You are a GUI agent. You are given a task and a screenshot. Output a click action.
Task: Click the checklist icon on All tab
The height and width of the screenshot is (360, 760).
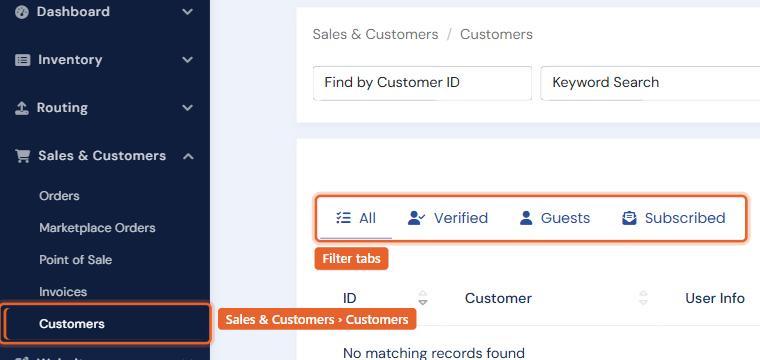(343, 218)
